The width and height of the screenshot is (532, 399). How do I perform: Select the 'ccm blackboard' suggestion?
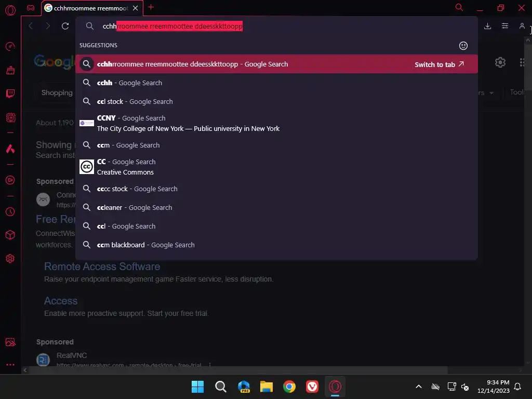point(276,245)
